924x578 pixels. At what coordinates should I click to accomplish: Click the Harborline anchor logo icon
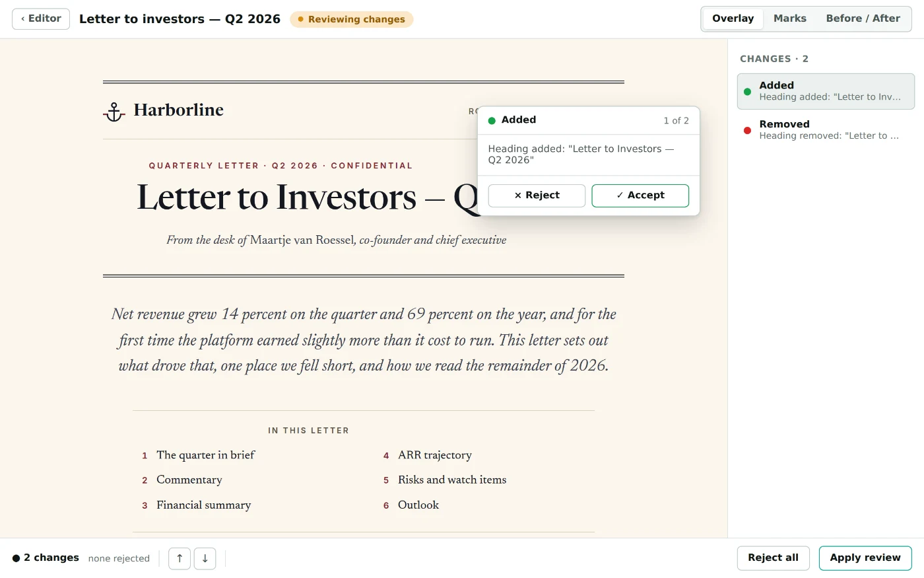coord(114,112)
